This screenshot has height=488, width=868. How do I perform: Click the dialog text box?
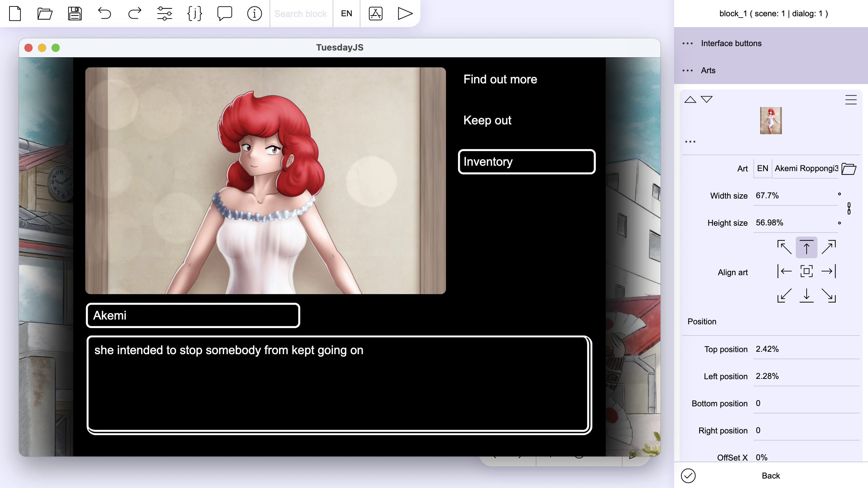pyautogui.click(x=339, y=385)
